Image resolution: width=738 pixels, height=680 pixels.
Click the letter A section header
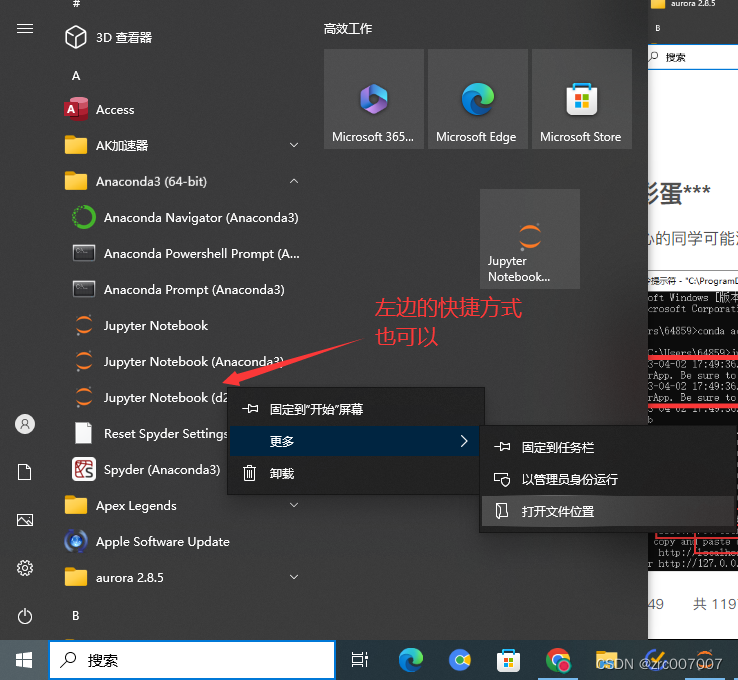coord(76,76)
